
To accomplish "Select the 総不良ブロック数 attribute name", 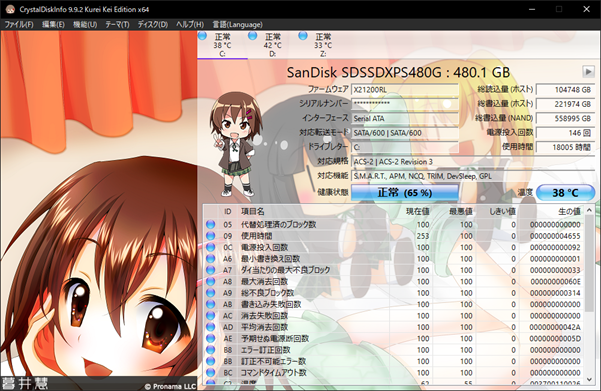I will 268,293.
